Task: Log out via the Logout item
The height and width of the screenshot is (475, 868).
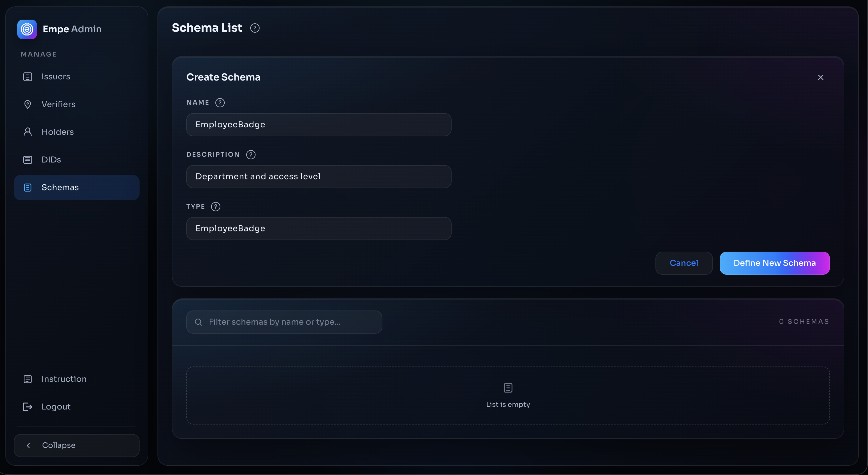Action: pos(76,407)
